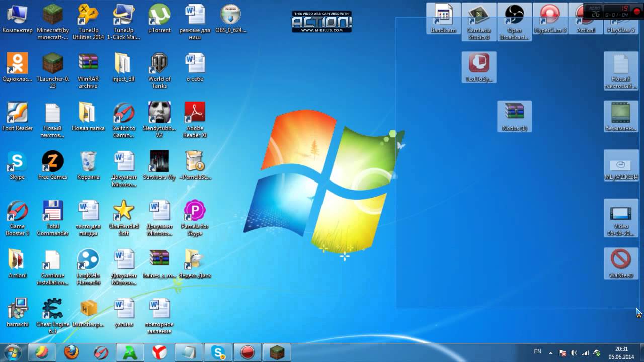Select the Новая папка folder
This screenshot has width=644, height=362.
coord(88,117)
